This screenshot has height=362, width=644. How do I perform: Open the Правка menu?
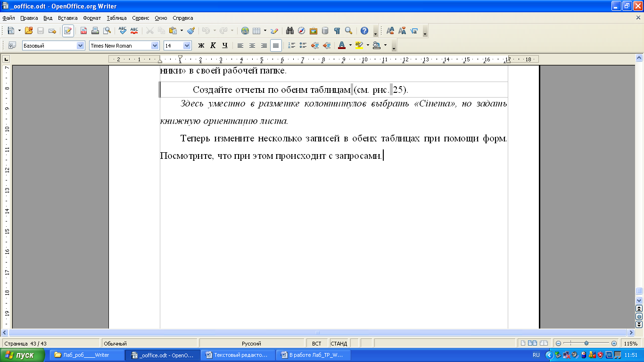(x=29, y=18)
